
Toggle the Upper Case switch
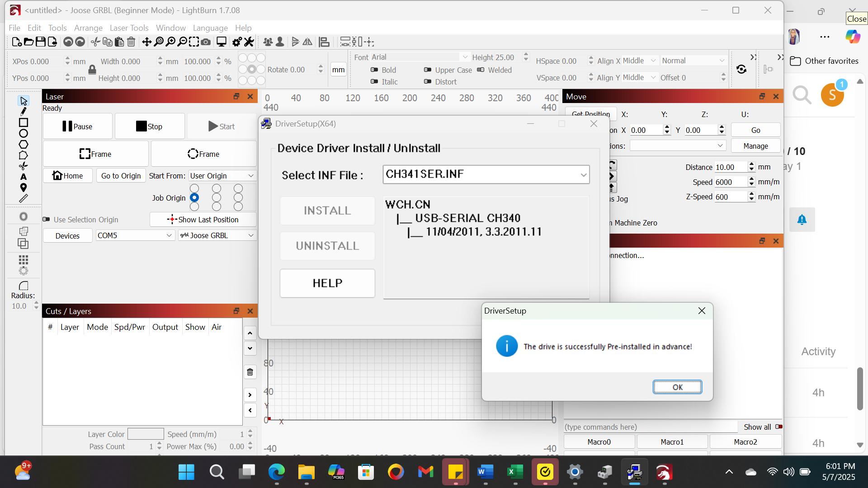428,70
